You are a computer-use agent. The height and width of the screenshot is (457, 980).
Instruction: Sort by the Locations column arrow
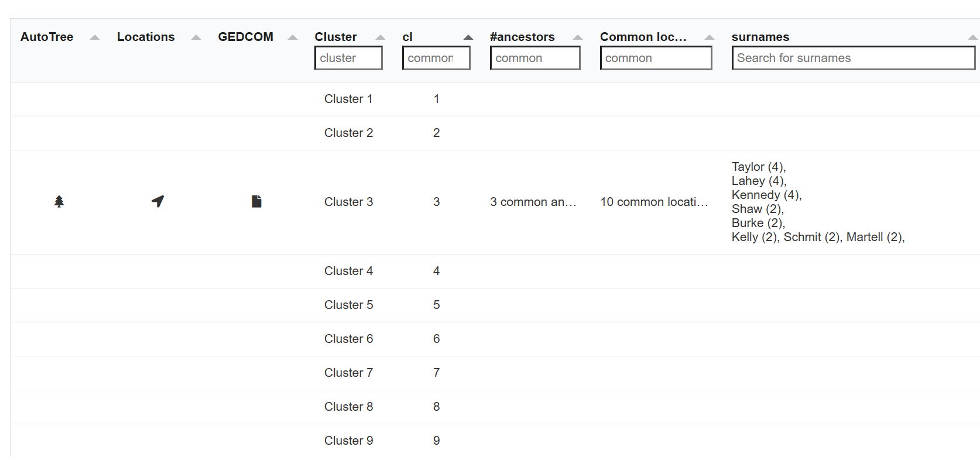point(196,37)
